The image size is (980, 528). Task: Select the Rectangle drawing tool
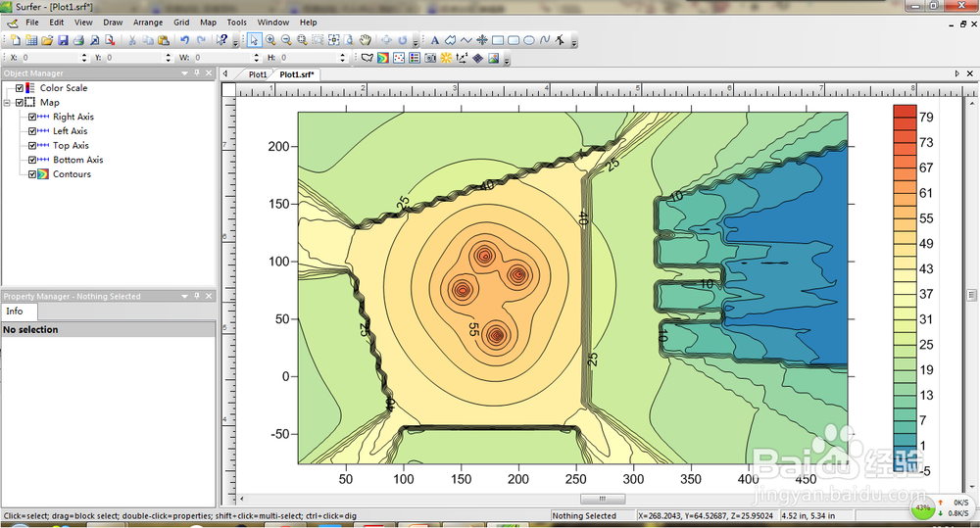click(x=498, y=40)
